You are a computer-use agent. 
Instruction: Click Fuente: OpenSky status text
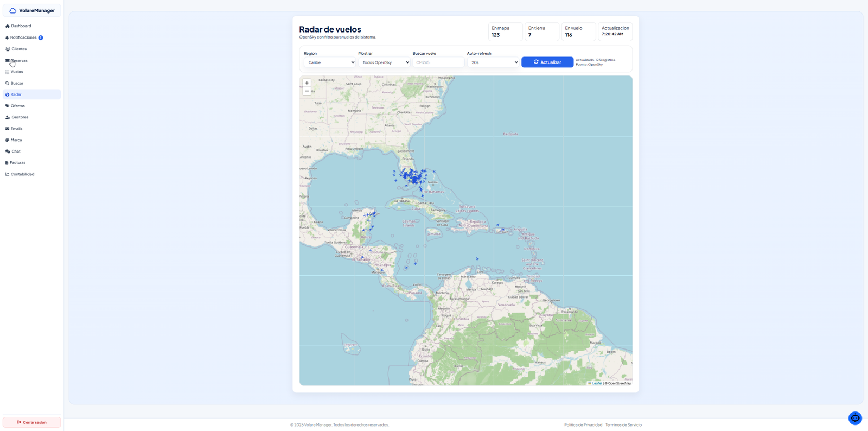point(589,65)
